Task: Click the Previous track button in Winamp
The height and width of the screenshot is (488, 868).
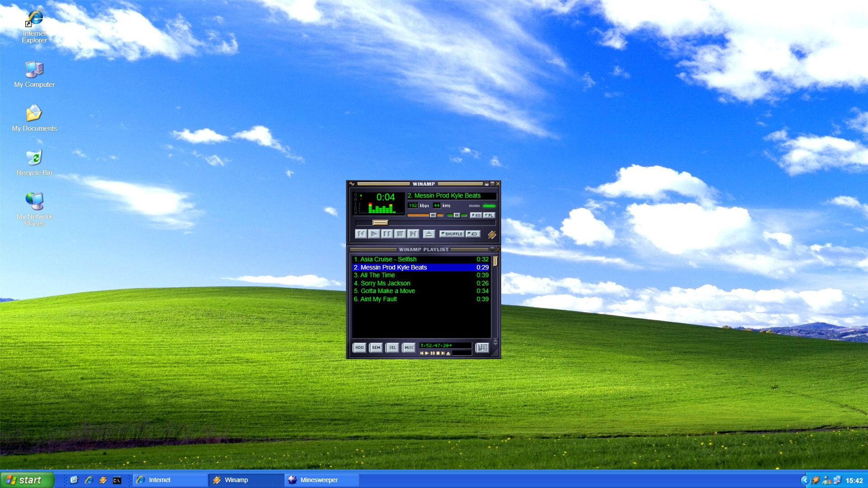Action: pyautogui.click(x=361, y=234)
